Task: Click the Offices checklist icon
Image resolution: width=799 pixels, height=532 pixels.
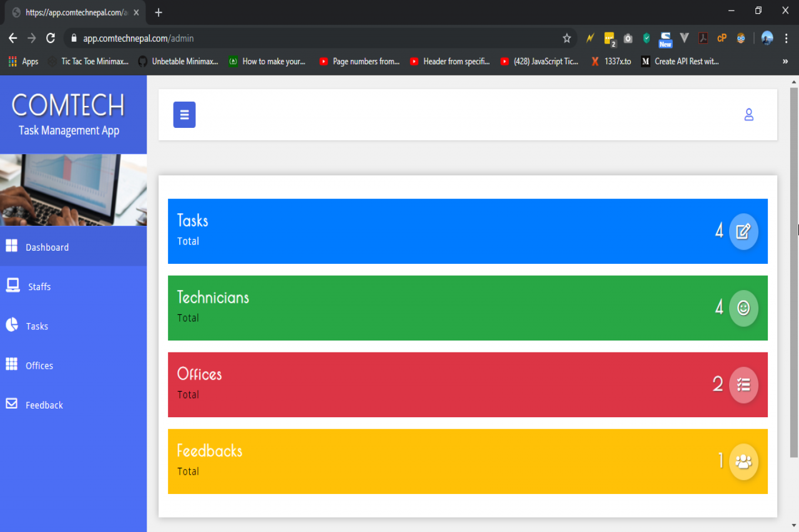Action: (743, 385)
